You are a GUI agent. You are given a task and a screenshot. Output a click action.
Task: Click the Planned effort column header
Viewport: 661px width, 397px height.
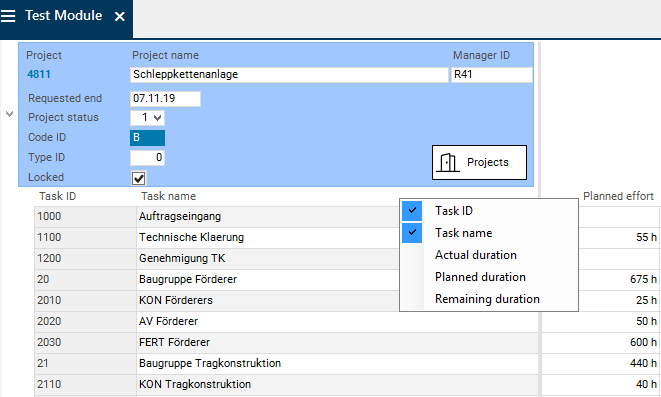click(618, 196)
